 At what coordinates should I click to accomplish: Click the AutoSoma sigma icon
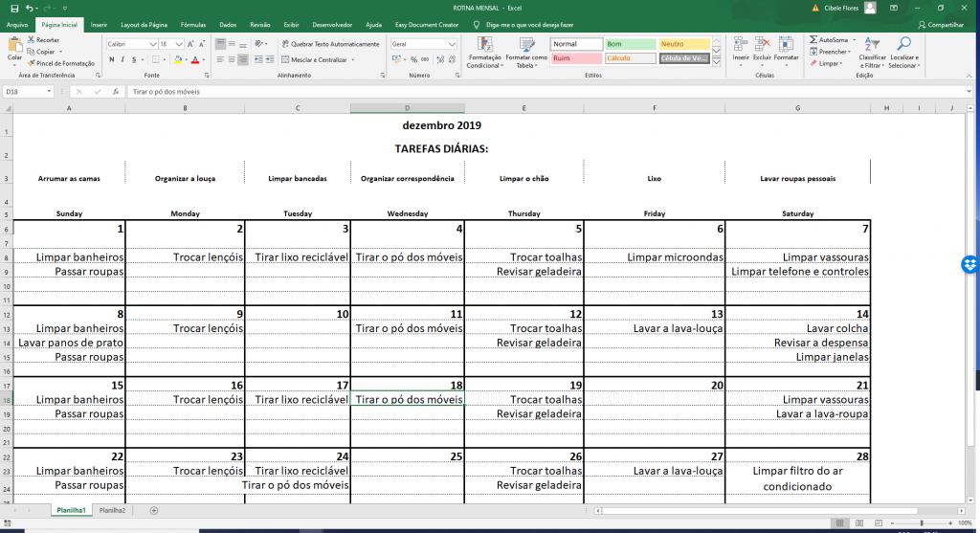point(813,40)
